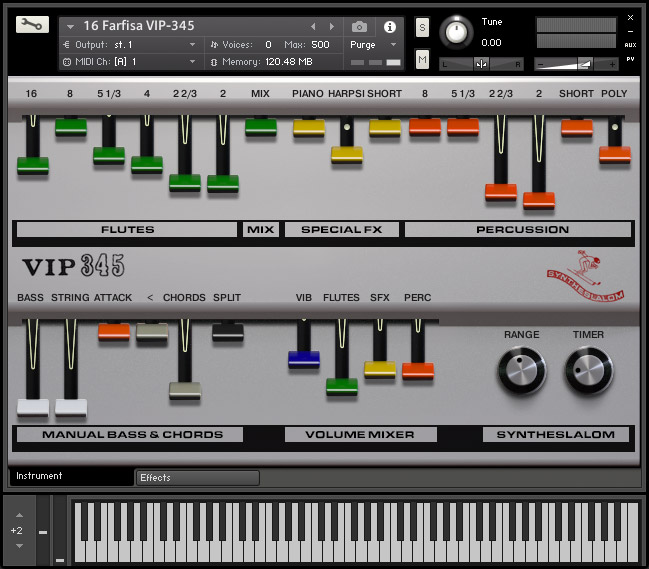649x569 pixels.
Task: Switch to the Effects tab
Action: click(197, 478)
